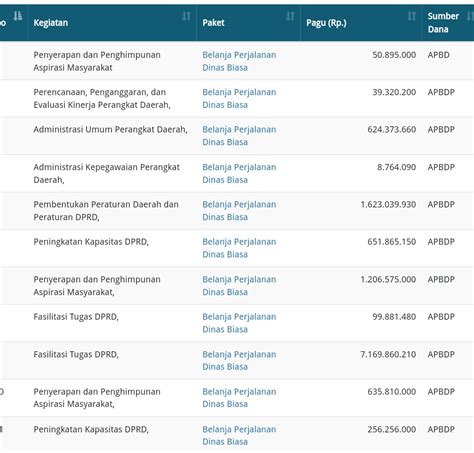Click the active sort icon in the first column
The height and width of the screenshot is (453, 474).
pyautogui.click(x=18, y=16)
